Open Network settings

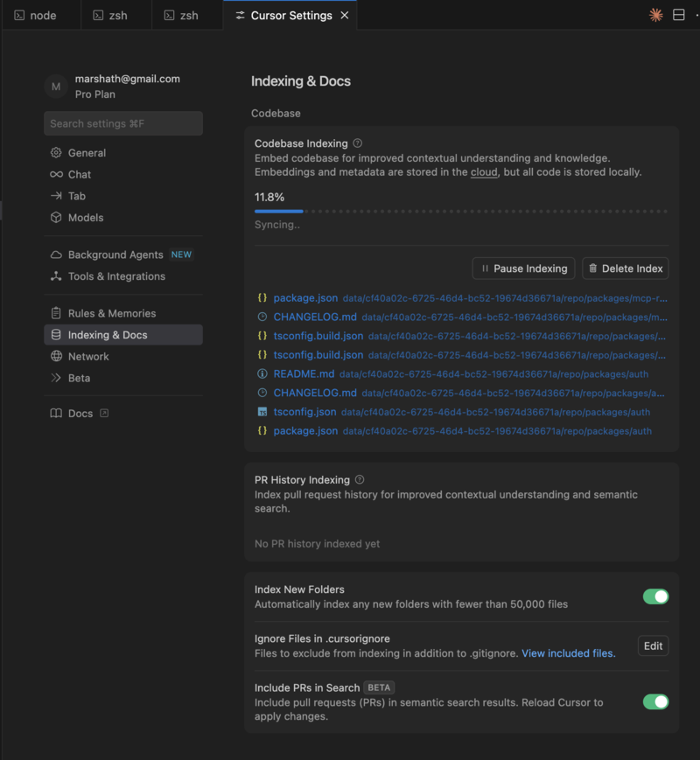pyautogui.click(x=123, y=356)
